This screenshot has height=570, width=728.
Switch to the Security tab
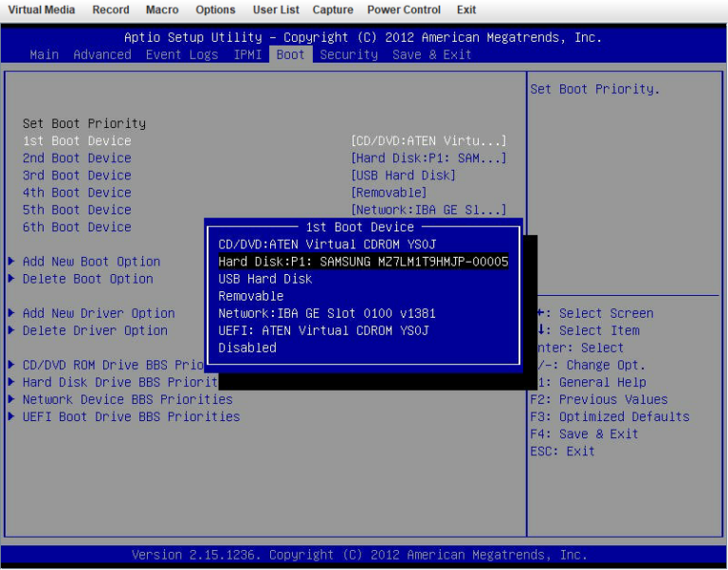pyautogui.click(x=349, y=55)
